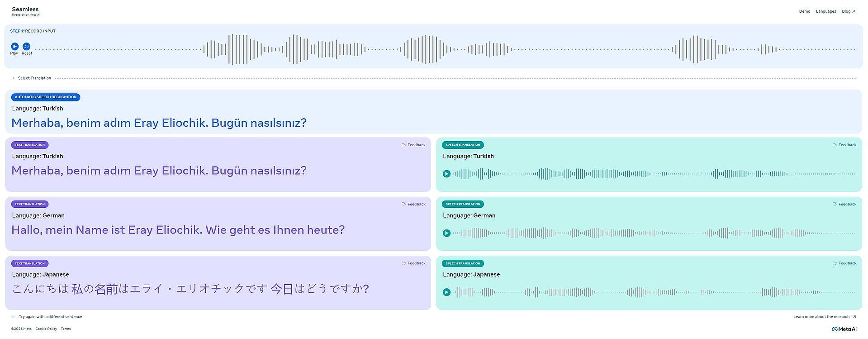Open Feedback for German text translation
Screen dimensions: 868x339
[413, 205]
